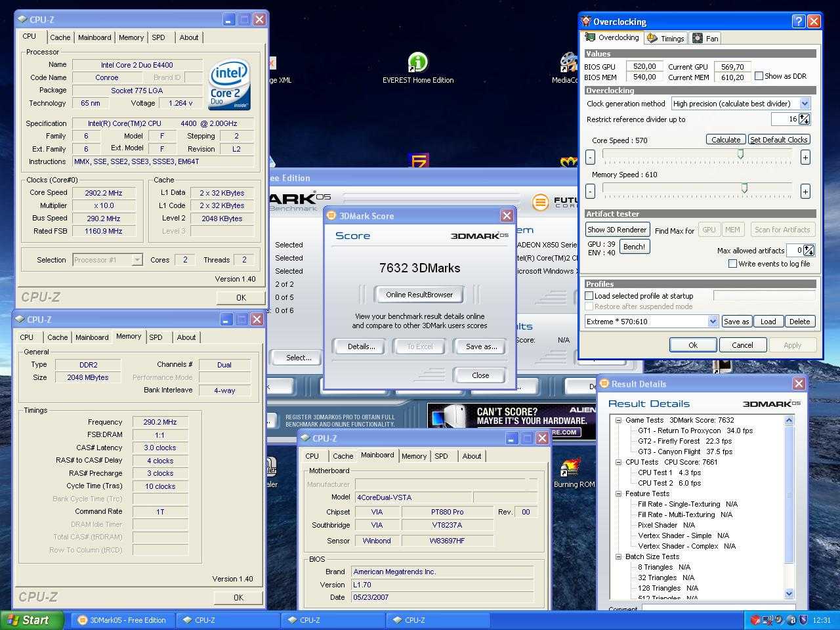Image resolution: width=840 pixels, height=630 pixels.
Task: Open the EVEREST Home Edition desktop icon
Action: click(417, 68)
